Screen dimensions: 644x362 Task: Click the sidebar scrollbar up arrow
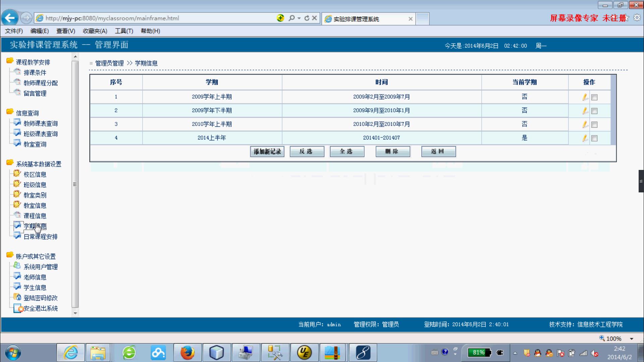click(75, 57)
